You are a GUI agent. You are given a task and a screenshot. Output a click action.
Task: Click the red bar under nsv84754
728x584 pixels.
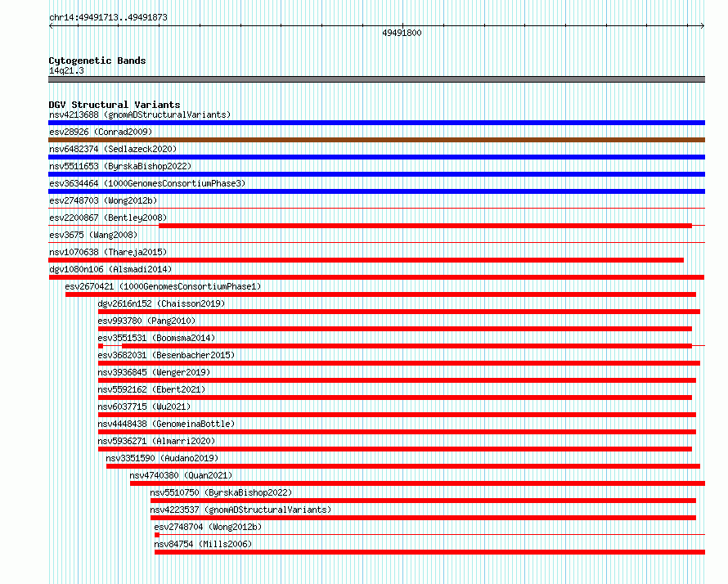(429, 552)
